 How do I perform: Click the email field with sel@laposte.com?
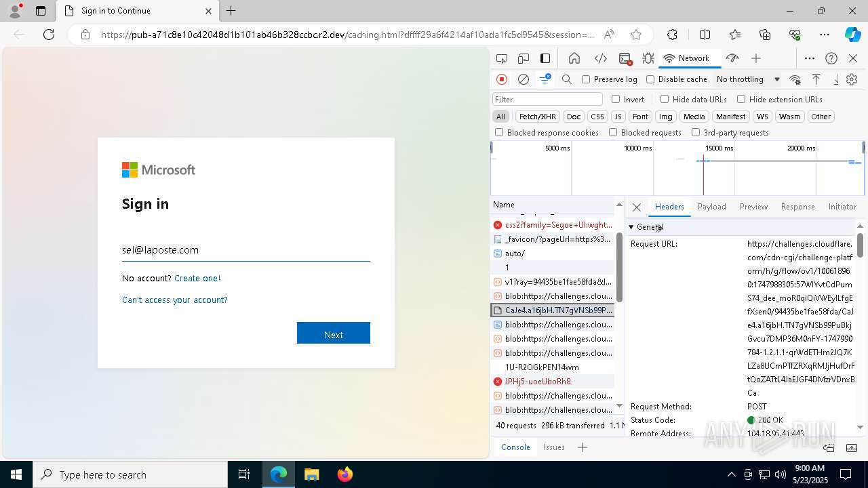point(246,249)
